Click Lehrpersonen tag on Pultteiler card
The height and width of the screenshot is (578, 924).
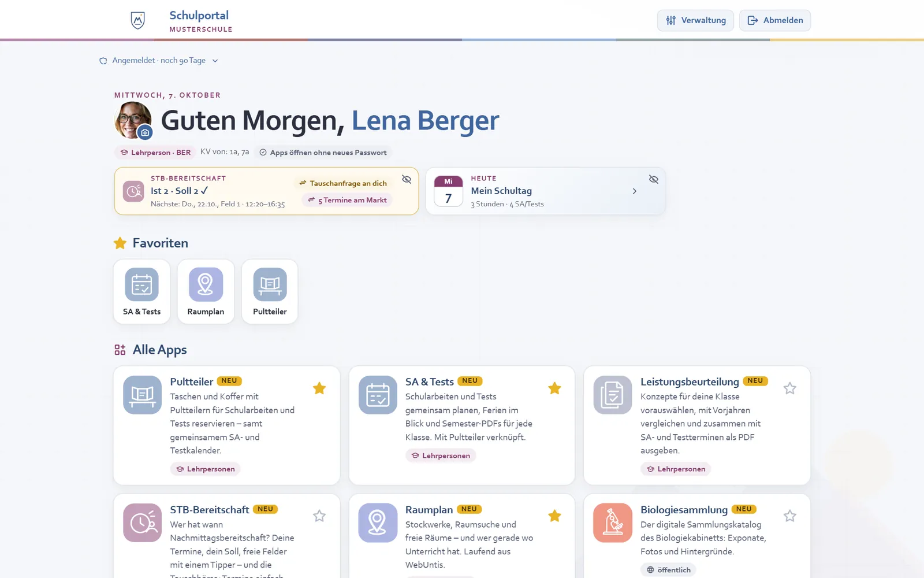point(205,469)
